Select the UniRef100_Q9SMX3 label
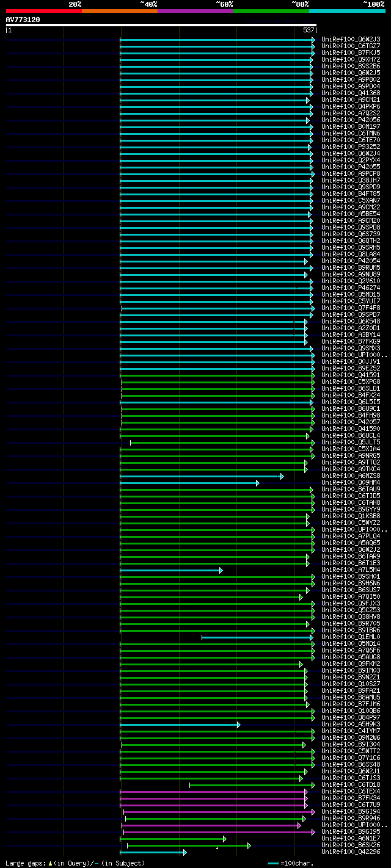 [x=351, y=348]
